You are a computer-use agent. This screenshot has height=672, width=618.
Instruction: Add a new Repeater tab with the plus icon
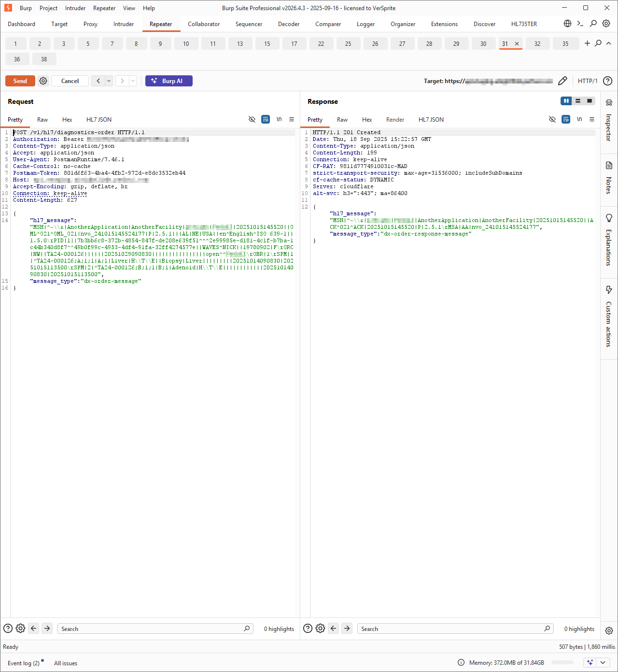coord(587,43)
